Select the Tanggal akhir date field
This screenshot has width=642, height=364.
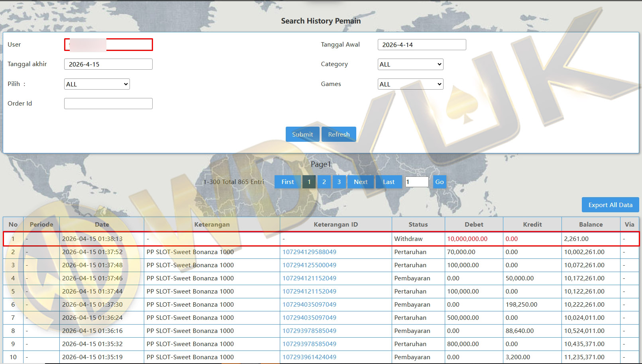pyautogui.click(x=108, y=64)
